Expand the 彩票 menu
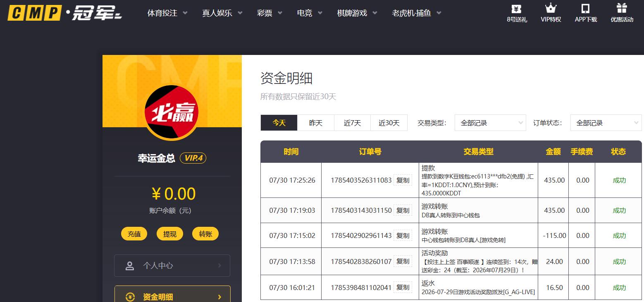This screenshot has width=644, height=302. click(270, 13)
